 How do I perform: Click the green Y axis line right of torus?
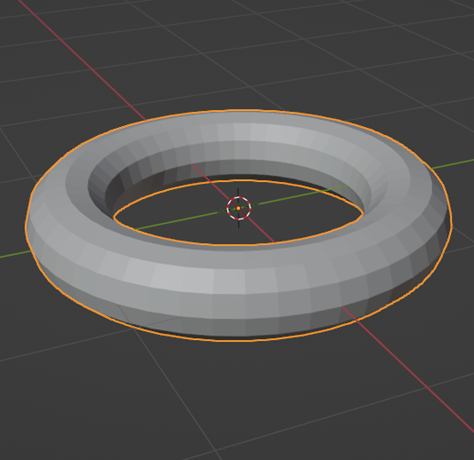point(453,164)
